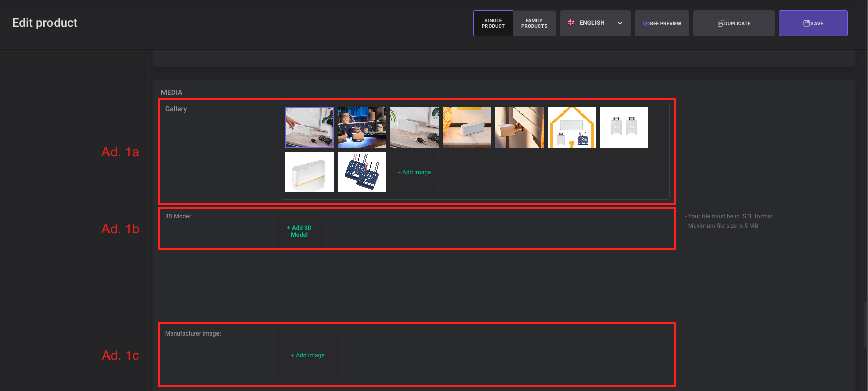Switch to Single Product mode

point(493,23)
